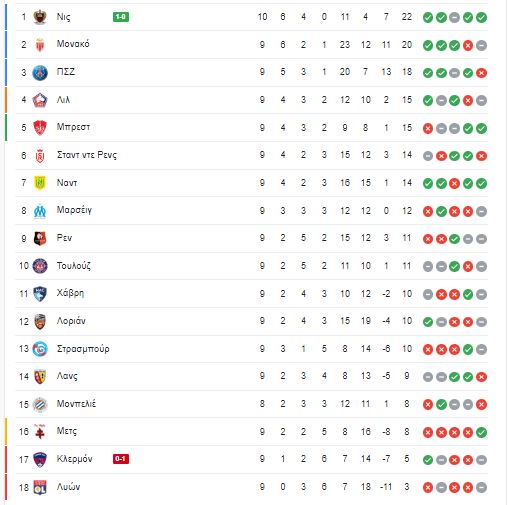This screenshot has height=505, width=508.
Task: Open the Τουλούζ team link
Action: pyautogui.click(x=74, y=266)
